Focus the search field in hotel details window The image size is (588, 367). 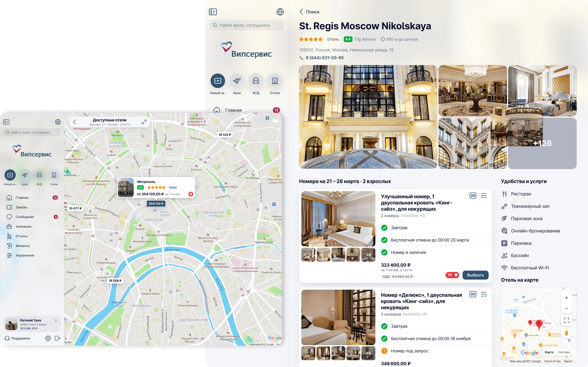[x=246, y=25]
